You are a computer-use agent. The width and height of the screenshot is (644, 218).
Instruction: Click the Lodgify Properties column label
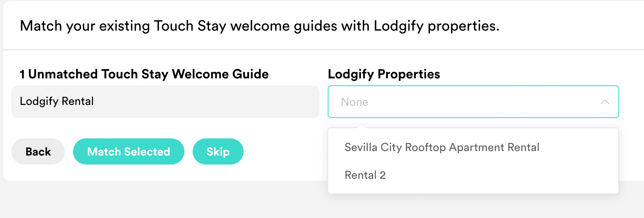384,74
